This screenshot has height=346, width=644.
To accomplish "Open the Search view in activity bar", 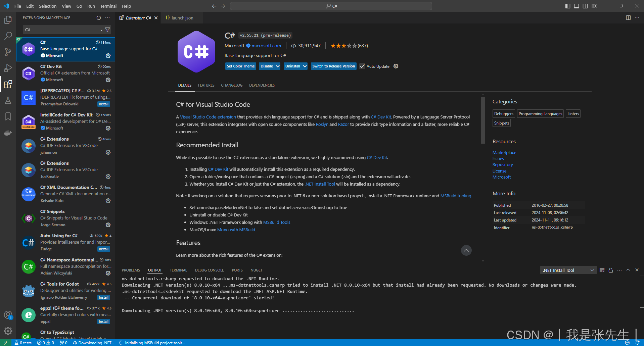I will (8, 36).
